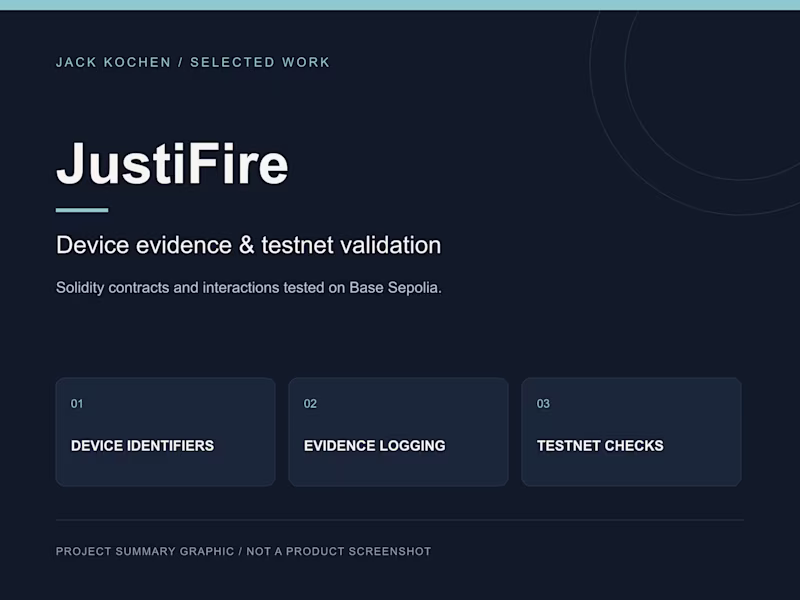Click the Project Summary Graphic footer note
Viewport: 800px width, 600px height.
pyautogui.click(x=243, y=551)
